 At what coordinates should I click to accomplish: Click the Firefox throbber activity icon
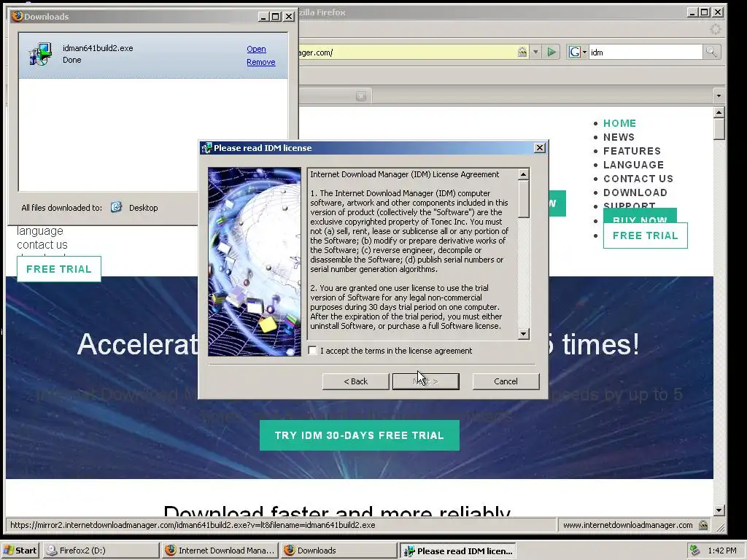[x=715, y=29]
